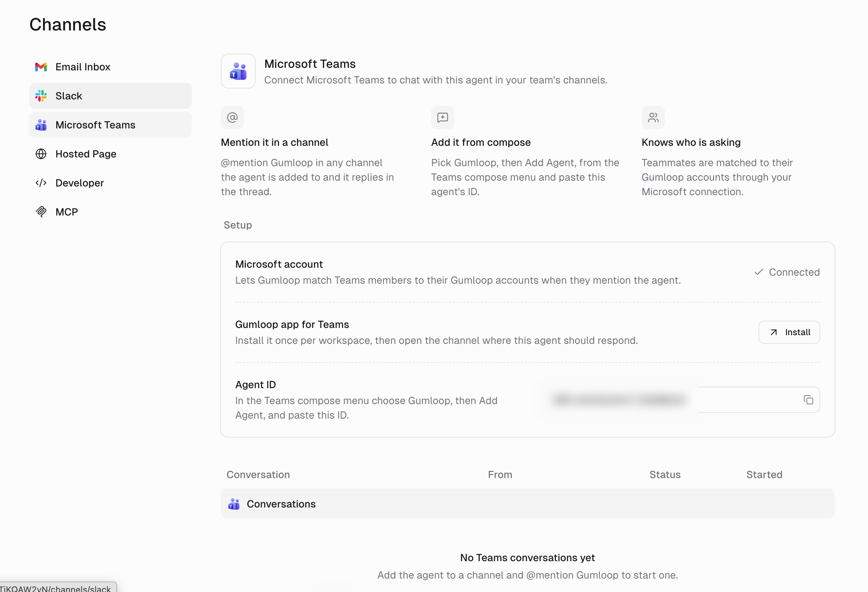Click the globe icon for Hosted Page
The height and width of the screenshot is (592, 868).
[x=41, y=154]
